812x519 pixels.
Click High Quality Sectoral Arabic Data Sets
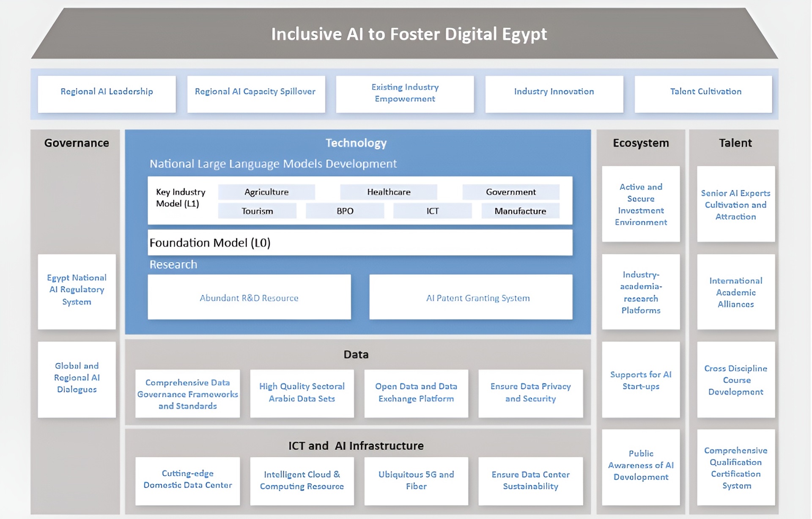(302, 393)
